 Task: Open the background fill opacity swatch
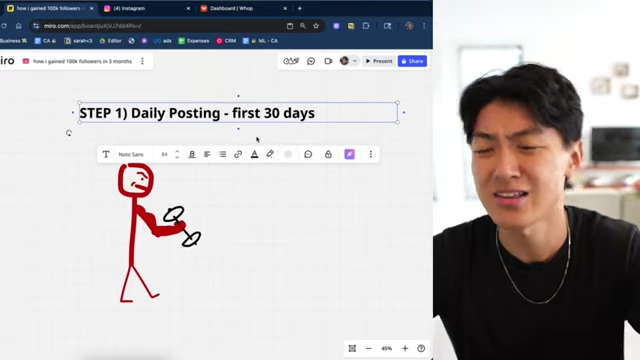tap(288, 154)
